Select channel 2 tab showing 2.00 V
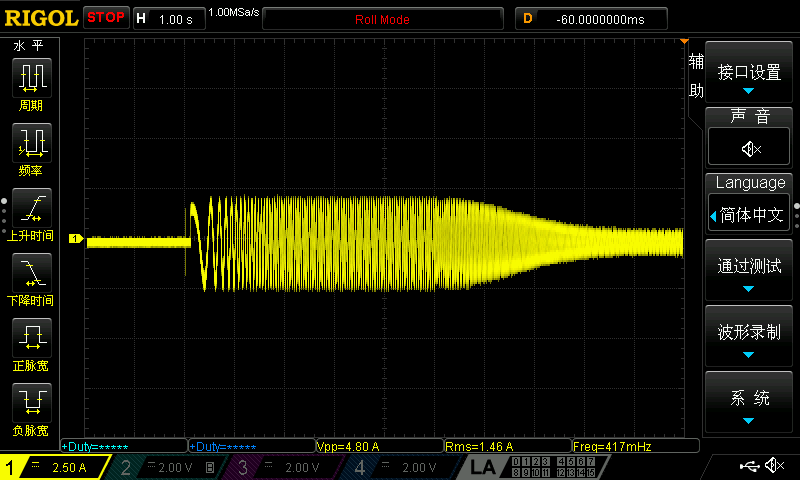Screen dimensions: 800x480 tap(167, 467)
